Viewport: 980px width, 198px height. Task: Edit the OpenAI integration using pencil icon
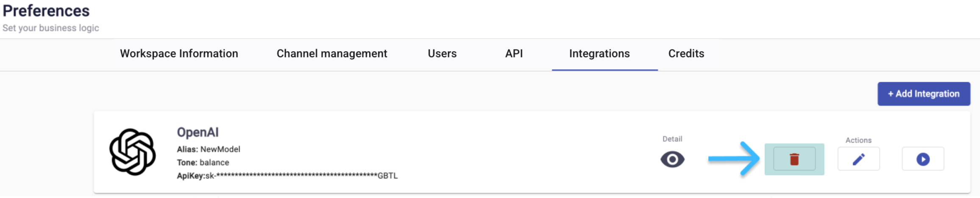(x=859, y=159)
